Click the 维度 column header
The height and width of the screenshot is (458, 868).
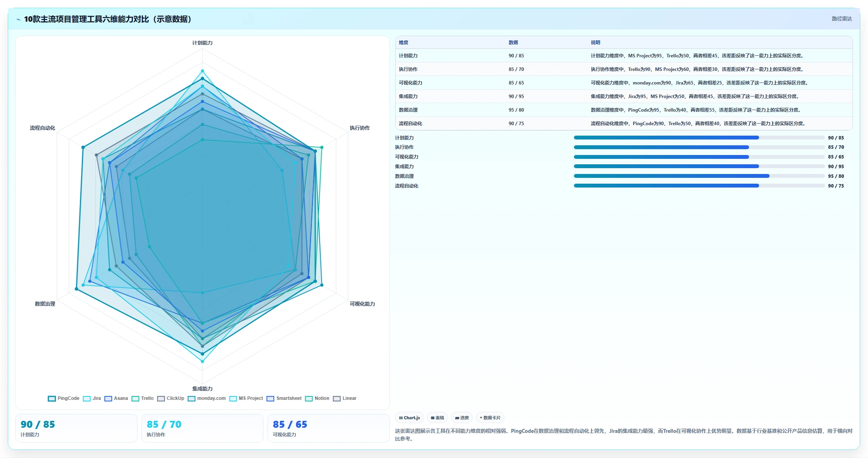point(403,43)
